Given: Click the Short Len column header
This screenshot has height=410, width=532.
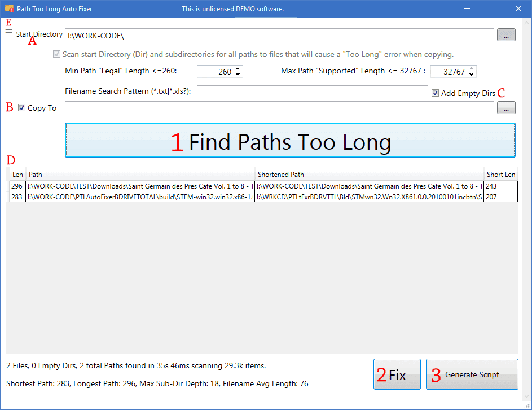Looking at the screenshot, I should (501, 175).
